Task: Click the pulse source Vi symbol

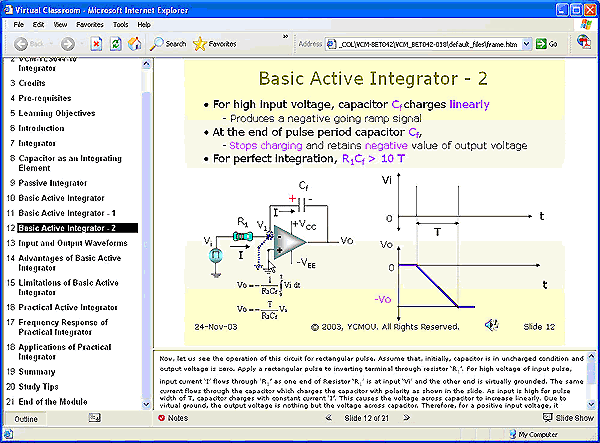Action: click(x=216, y=255)
